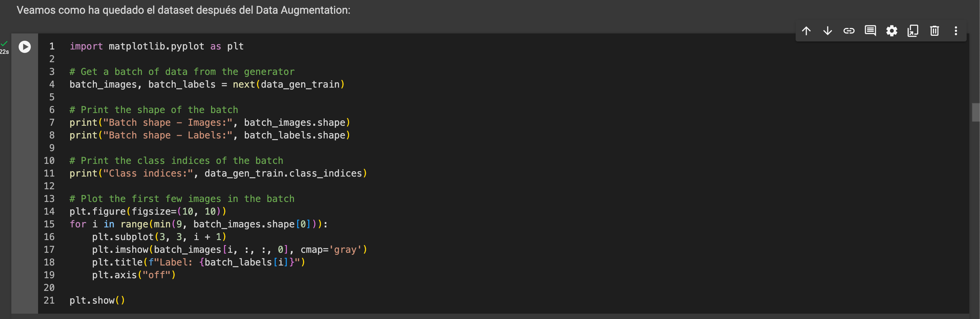Click the 'Veamos como ha quedado' text cell

pyautogui.click(x=183, y=10)
